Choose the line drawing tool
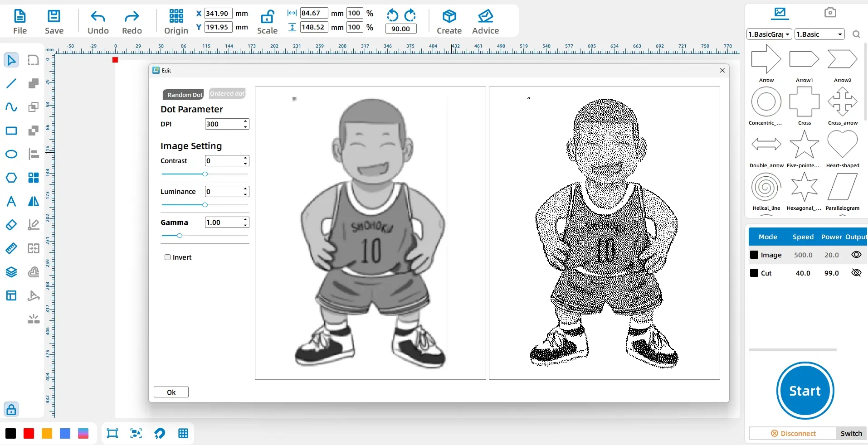 coord(11,83)
